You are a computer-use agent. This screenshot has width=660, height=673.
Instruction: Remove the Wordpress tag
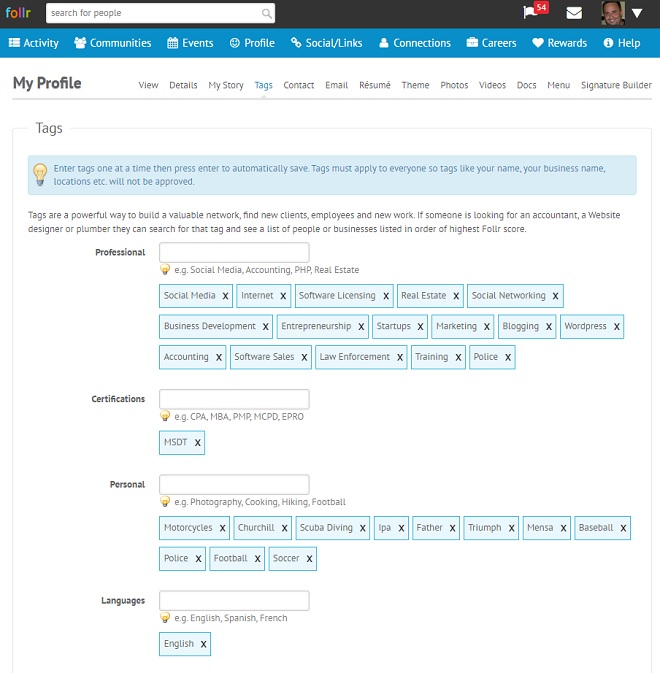pos(617,327)
